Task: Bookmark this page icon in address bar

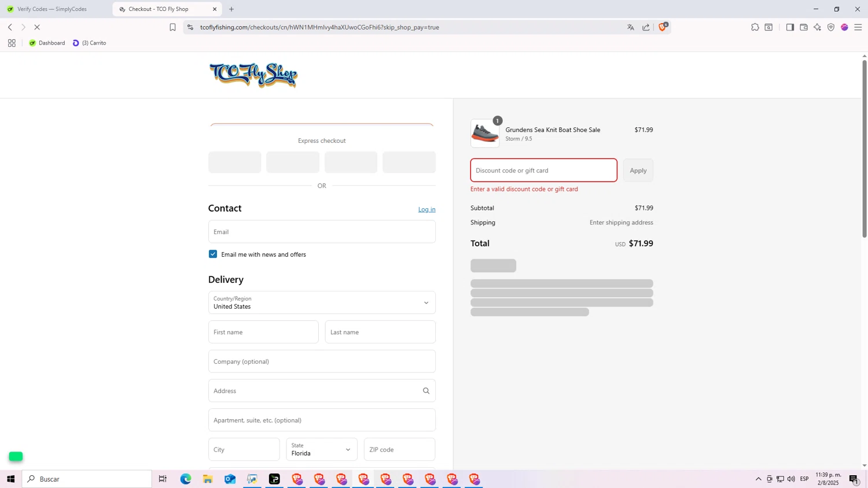Action: pos(172,27)
